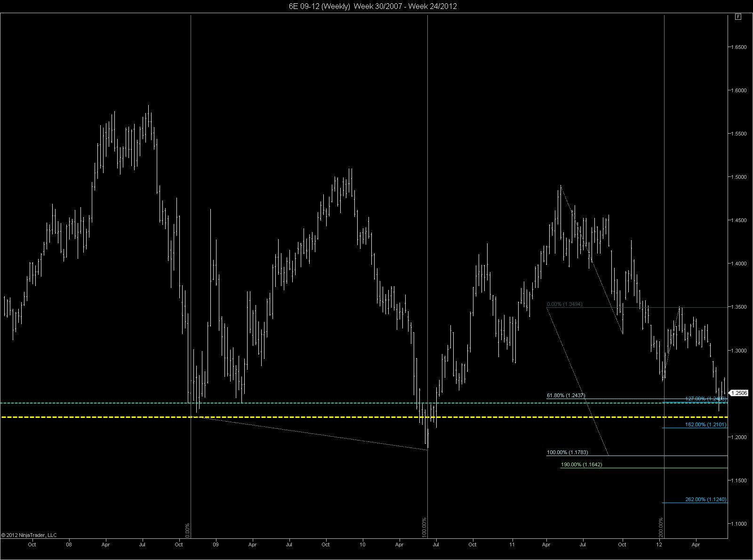Click the 1.5000 price axis label
The height and width of the screenshot is (560, 753).
739,177
